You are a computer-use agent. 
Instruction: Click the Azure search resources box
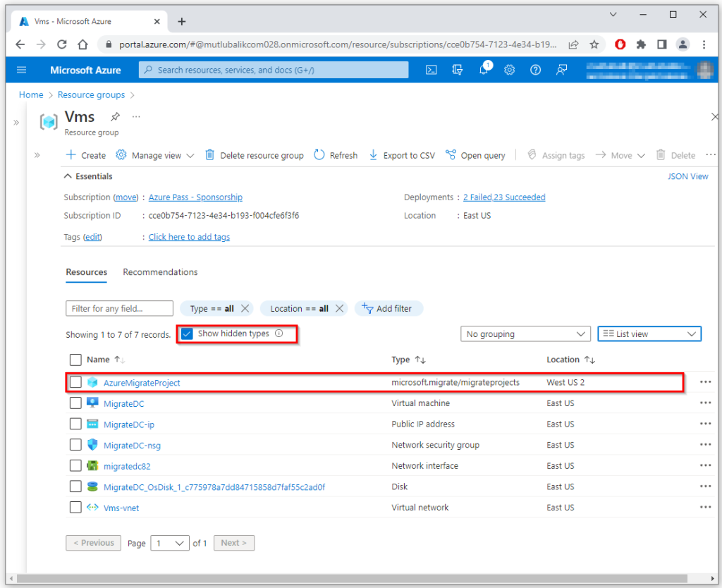pos(274,70)
